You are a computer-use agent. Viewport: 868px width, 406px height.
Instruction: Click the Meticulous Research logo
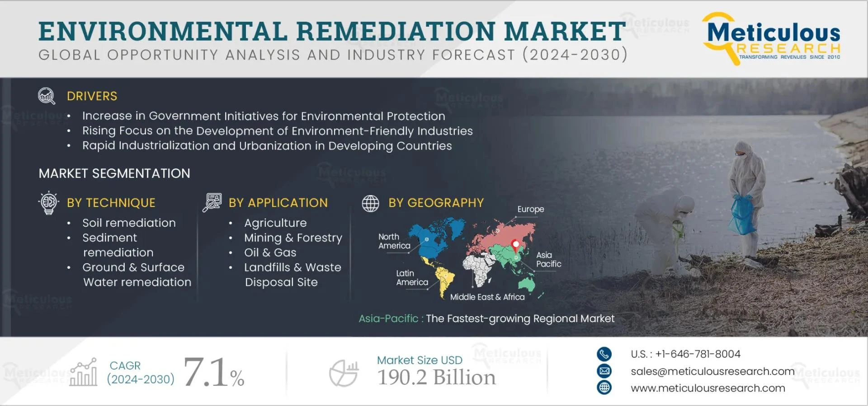point(771,39)
